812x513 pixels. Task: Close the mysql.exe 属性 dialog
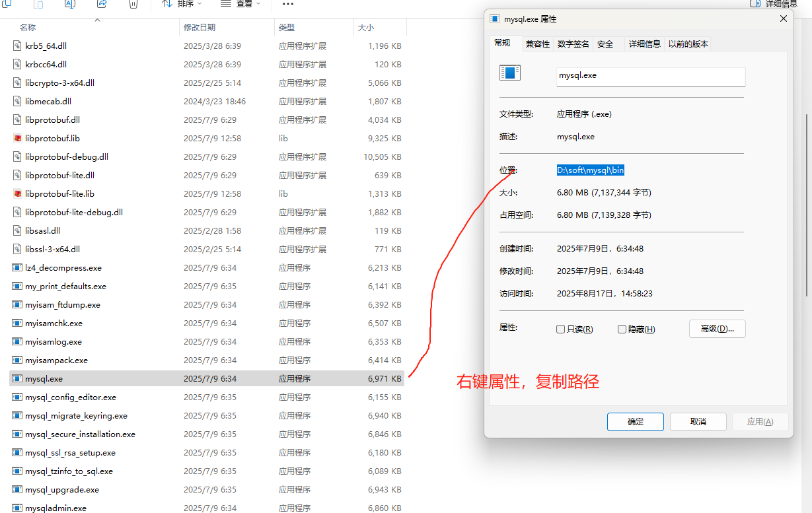pyautogui.click(x=784, y=19)
